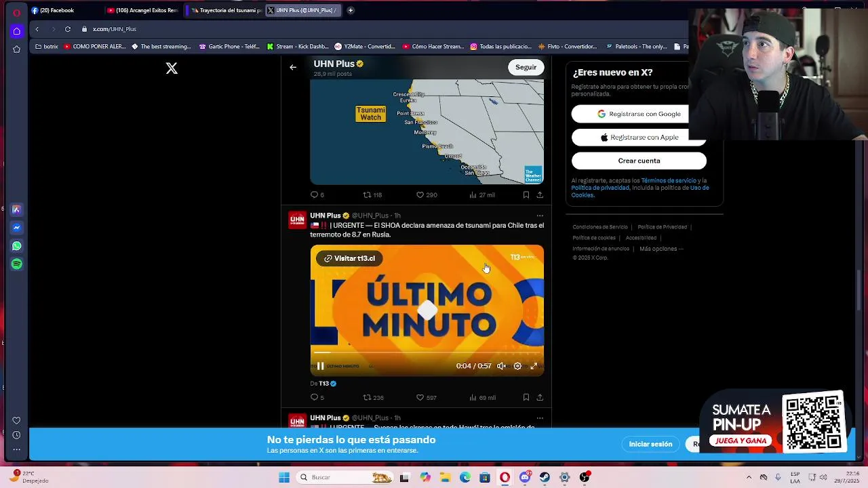
Task: Open WhatsApp in Opera sidebar
Action: (x=17, y=246)
